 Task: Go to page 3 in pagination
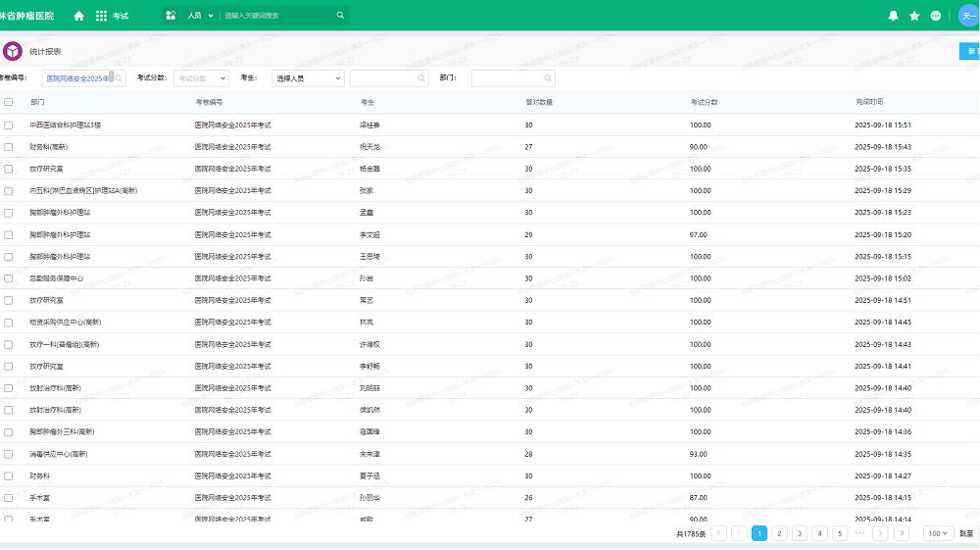[x=800, y=533]
